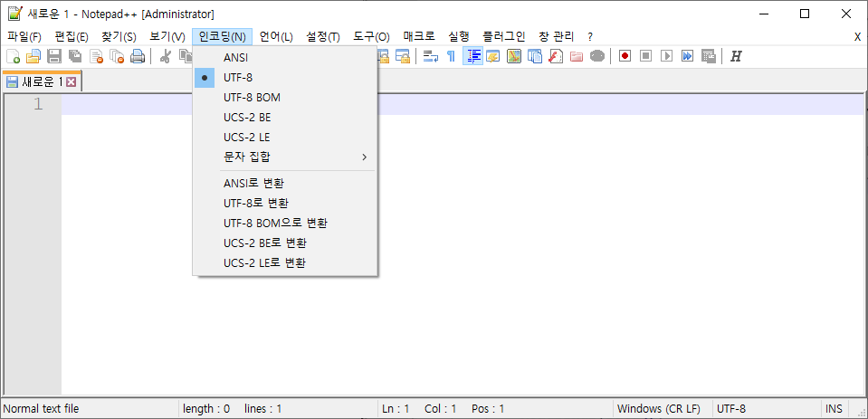Screen dimensions: 868x419
Task: Open the 도구(O) menu
Action: click(371, 37)
